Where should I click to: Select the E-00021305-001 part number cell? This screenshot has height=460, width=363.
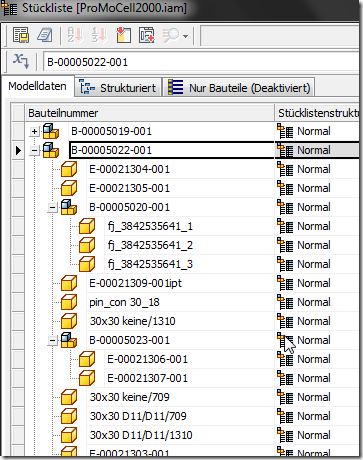click(180, 188)
